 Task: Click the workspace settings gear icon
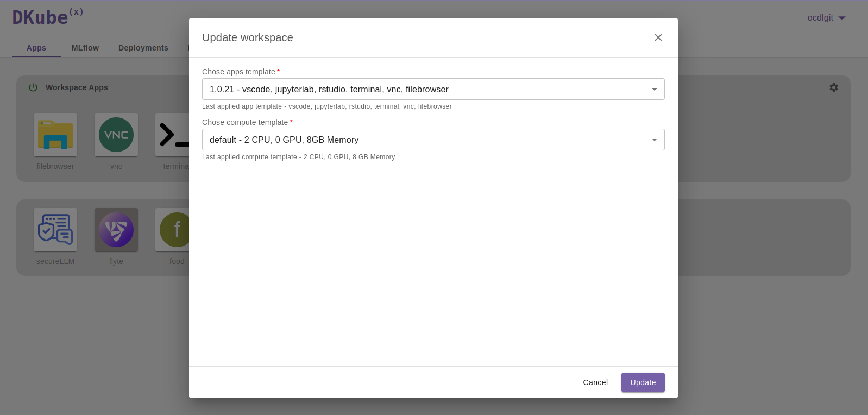pos(833,87)
